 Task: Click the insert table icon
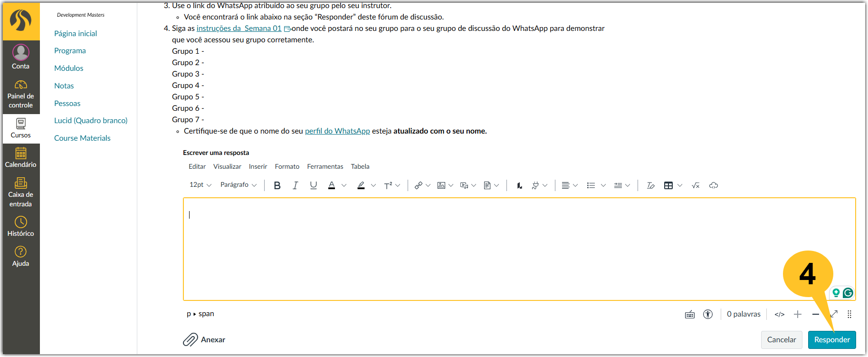click(668, 185)
